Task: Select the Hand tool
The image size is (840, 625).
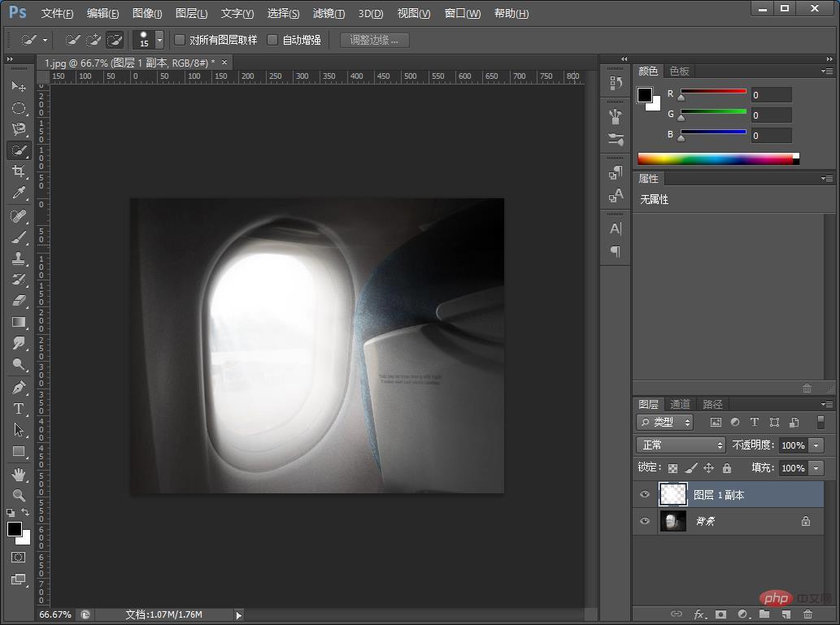Action: point(19,474)
